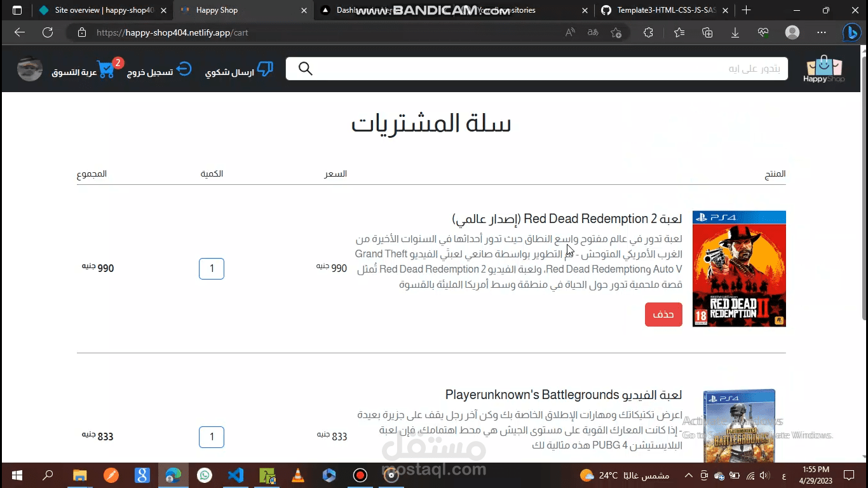The width and height of the screenshot is (868, 488).
Task: Open the Bing chat sidebar icon
Action: [x=851, y=32]
